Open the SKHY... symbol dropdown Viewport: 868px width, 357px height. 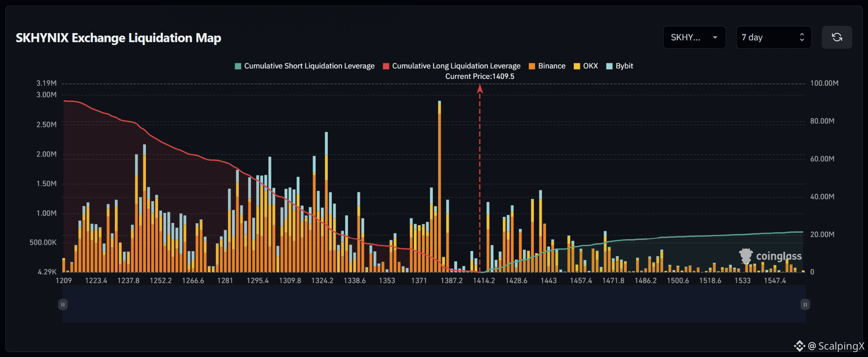coord(694,37)
